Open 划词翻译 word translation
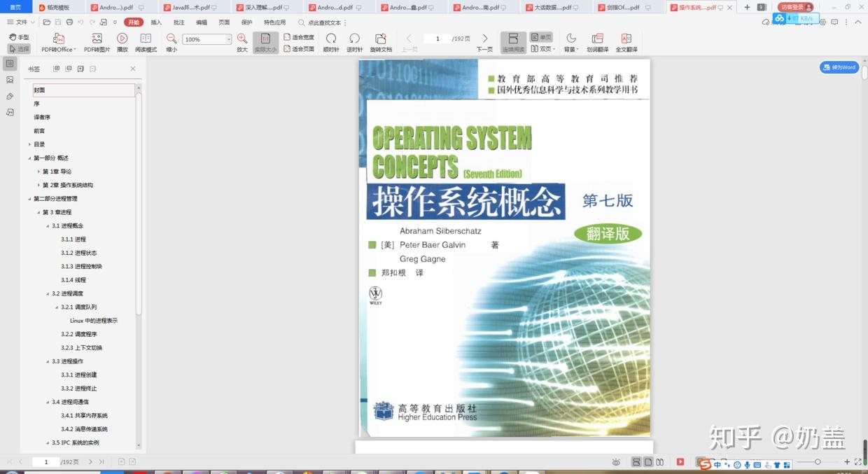This screenshot has height=474, width=868. click(x=598, y=43)
